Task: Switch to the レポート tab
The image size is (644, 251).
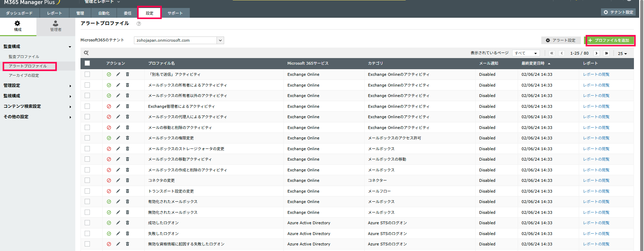Action: [54, 13]
